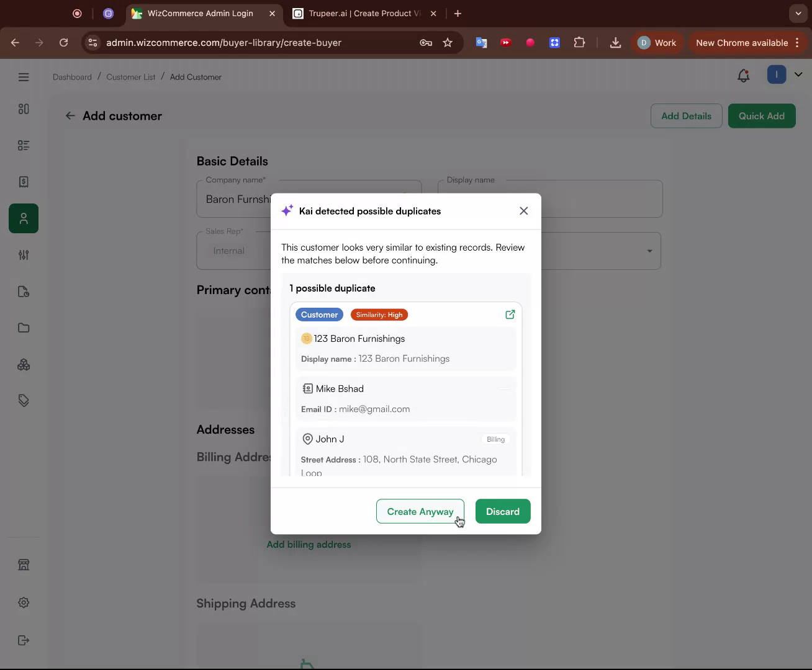Viewport: 812px width, 670px height.
Task: Click Add billing address link
Action: click(309, 545)
